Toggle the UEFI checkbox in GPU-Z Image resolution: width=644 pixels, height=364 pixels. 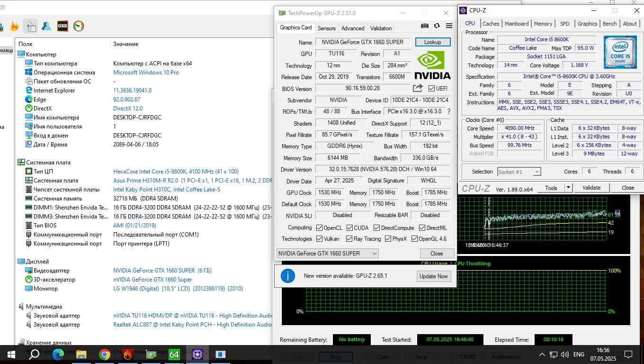(x=431, y=88)
